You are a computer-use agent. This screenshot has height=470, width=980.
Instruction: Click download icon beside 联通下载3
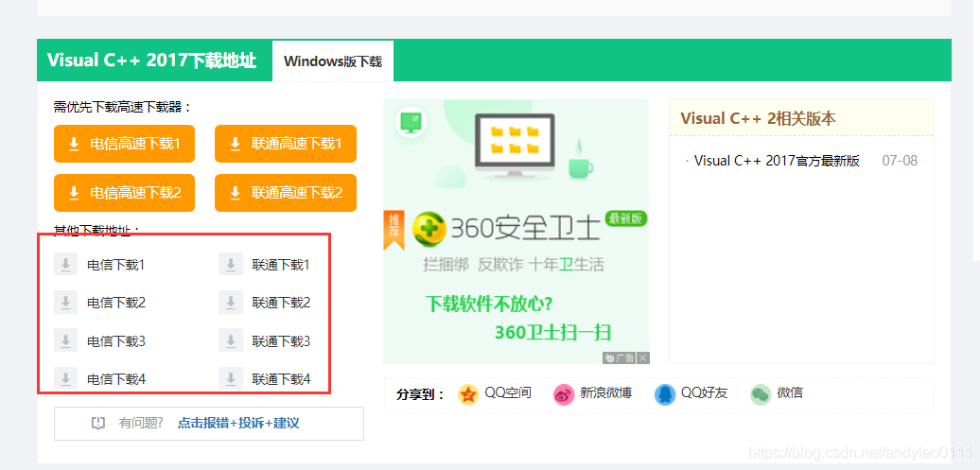(231, 341)
